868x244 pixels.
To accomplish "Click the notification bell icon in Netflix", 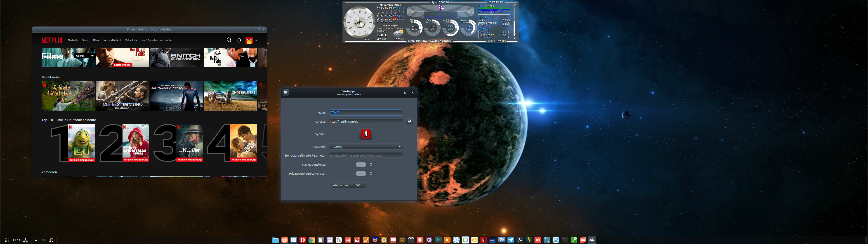I will tap(239, 40).
